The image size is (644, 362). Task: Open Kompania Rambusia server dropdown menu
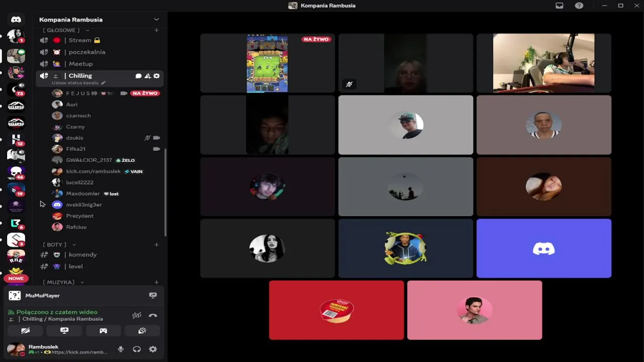pos(156,20)
